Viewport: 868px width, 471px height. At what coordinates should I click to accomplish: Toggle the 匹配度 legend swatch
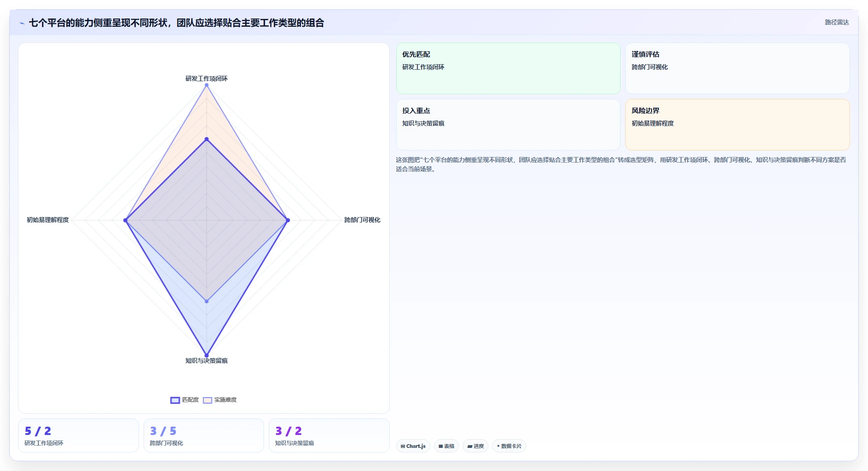coord(175,400)
